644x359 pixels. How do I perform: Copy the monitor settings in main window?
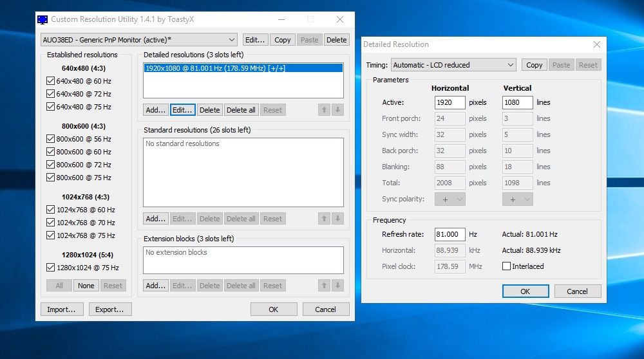tap(283, 40)
